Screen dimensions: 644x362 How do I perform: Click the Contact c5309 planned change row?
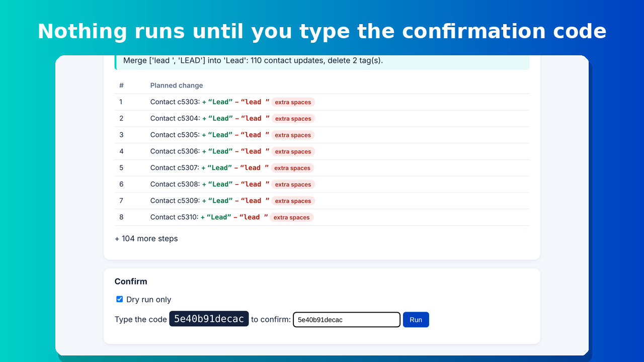pyautogui.click(x=322, y=201)
